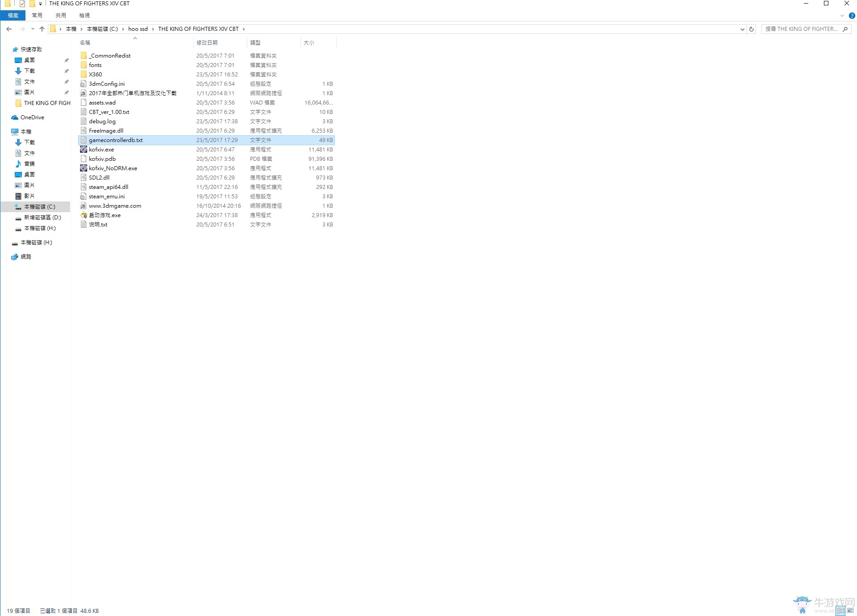Open quick access toolbar customize dropdown
This screenshot has height=616, width=857.
(40, 4)
